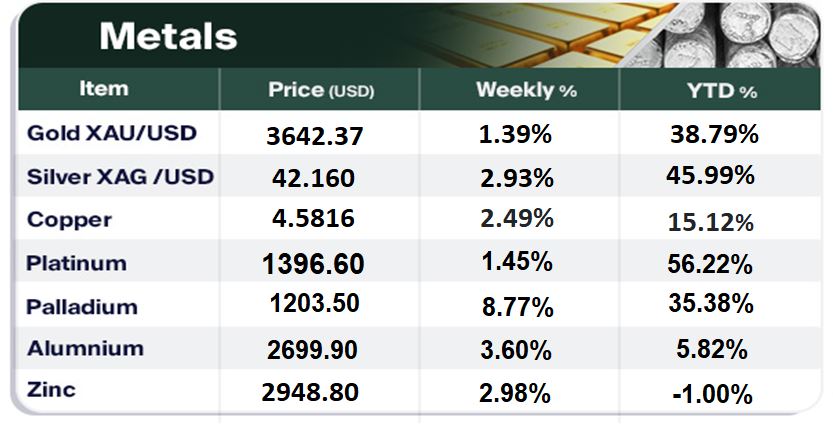The height and width of the screenshot is (424, 833).
Task: Click Platinum YTD value 56.22%
Action: [709, 264]
